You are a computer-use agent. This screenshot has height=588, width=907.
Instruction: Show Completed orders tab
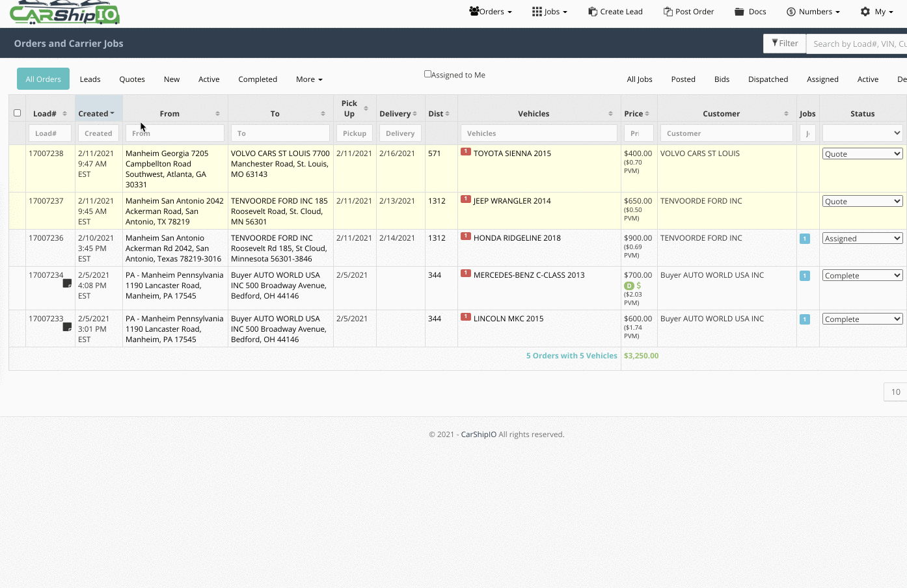[x=258, y=79]
